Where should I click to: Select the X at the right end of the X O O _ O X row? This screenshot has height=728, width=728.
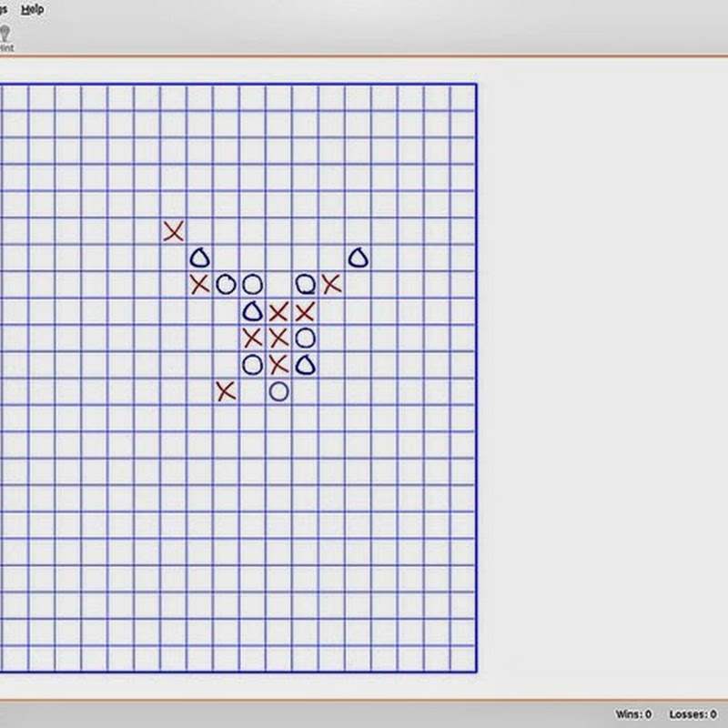(331, 284)
